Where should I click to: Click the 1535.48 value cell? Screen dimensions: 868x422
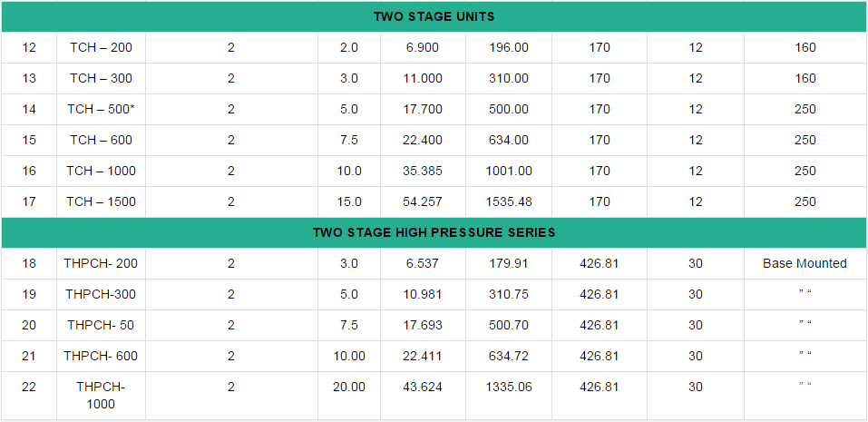coord(508,201)
